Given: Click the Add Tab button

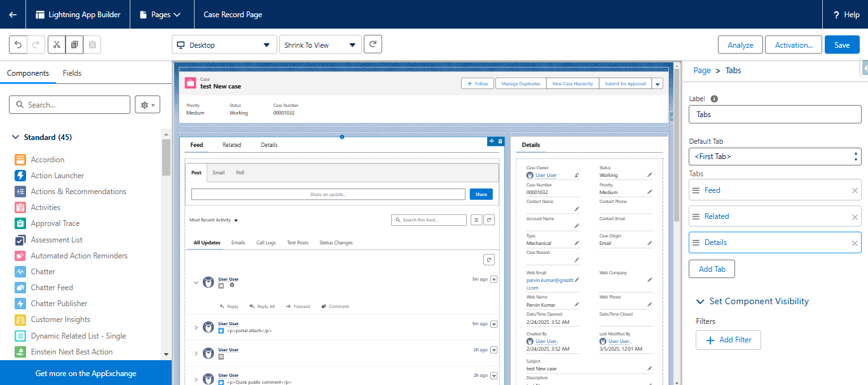Looking at the screenshot, I should click(712, 269).
